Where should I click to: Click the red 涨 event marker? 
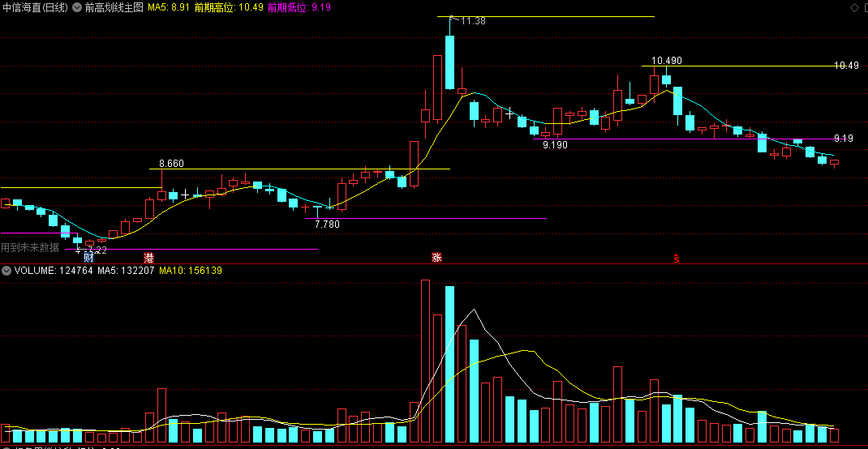coord(436,258)
